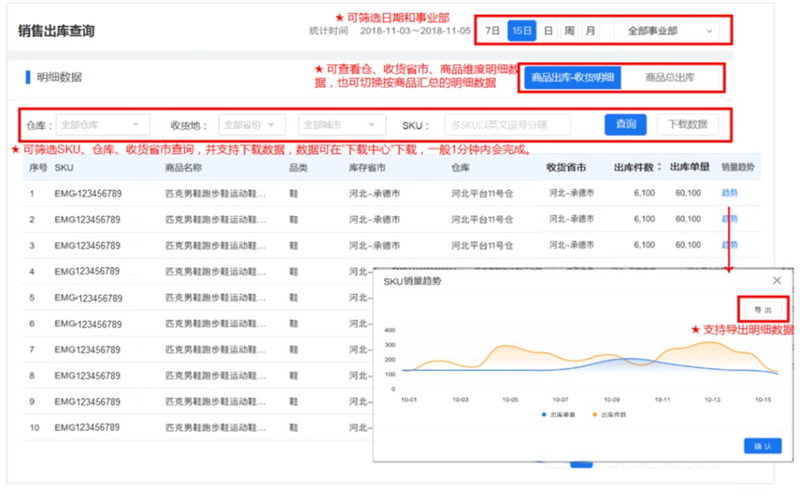The height and width of the screenshot is (497, 800).
Task: Click the 下载数据 button
Action: (688, 124)
